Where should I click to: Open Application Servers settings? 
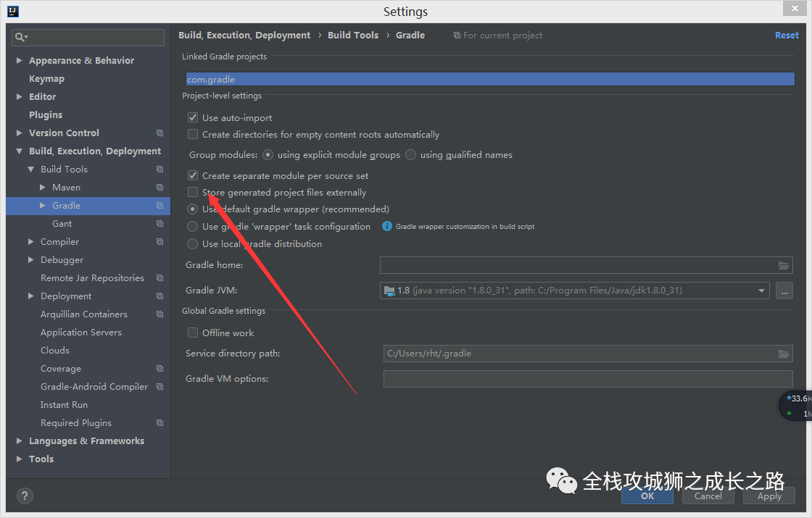[81, 333]
